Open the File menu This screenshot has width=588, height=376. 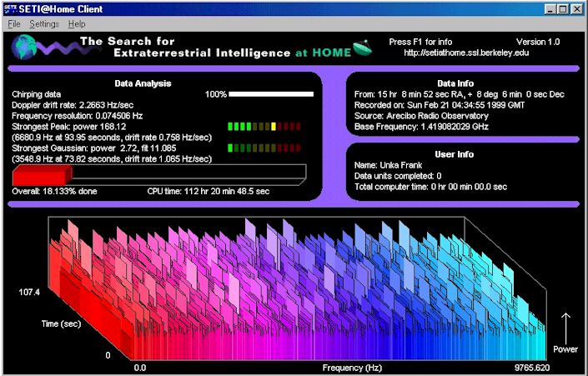pyautogui.click(x=14, y=24)
